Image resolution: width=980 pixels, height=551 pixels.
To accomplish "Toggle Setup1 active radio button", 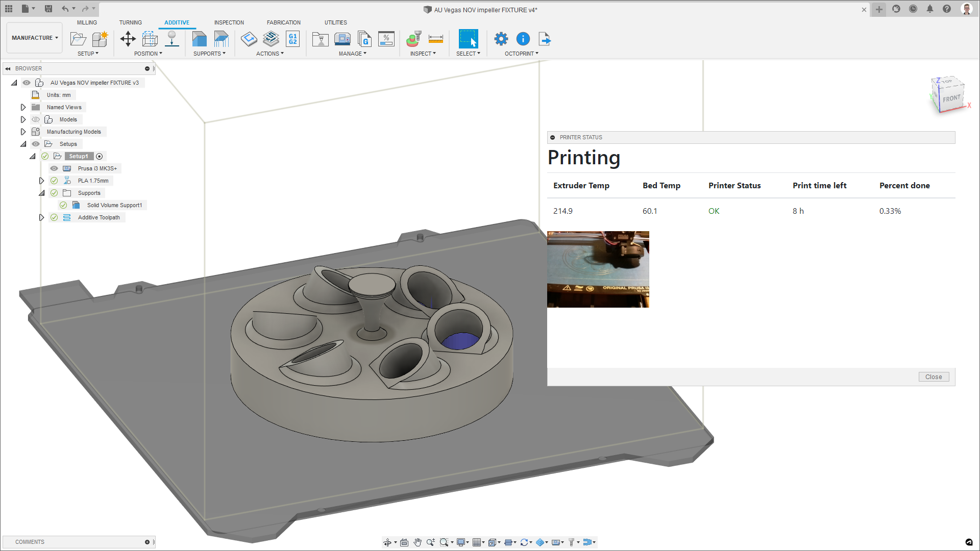I will (x=100, y=157).
